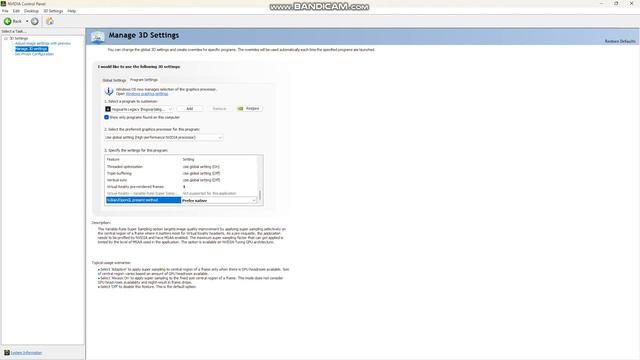Open the Prefer native present method dropdown
Image resolution: width=640 pixels, height=360 pixels.
219,200
